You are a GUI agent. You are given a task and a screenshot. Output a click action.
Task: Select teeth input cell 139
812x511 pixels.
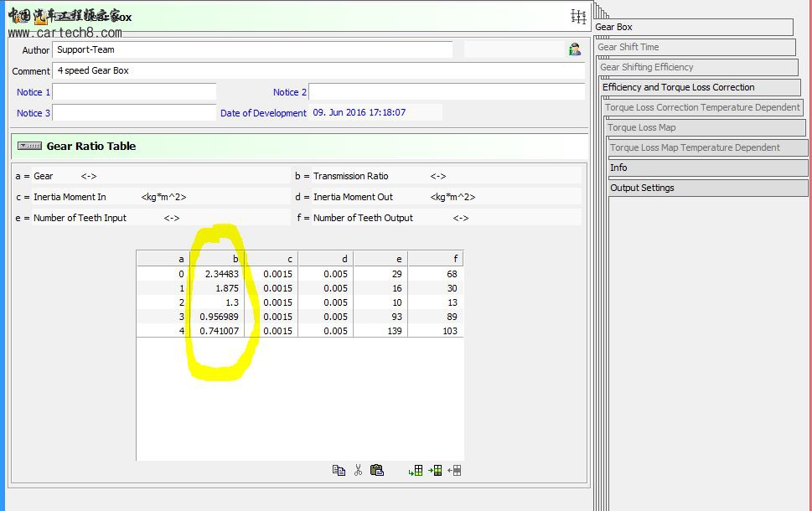380,331
